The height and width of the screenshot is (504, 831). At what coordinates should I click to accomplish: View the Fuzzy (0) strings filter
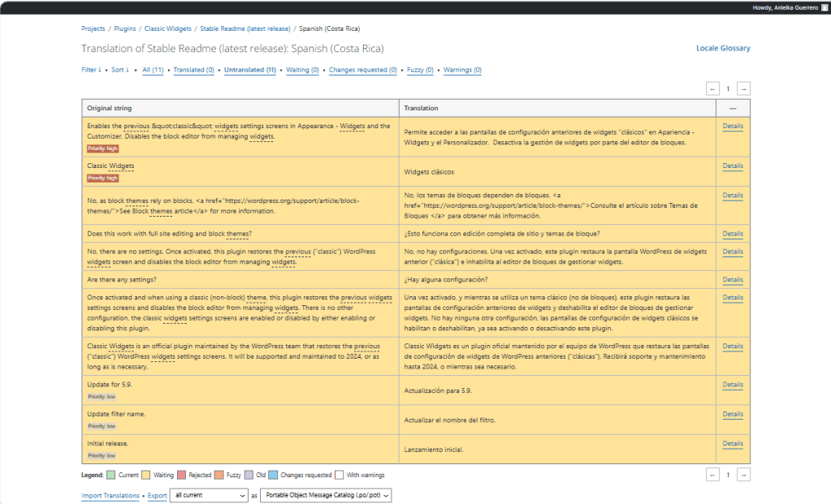(x=420, y=70)
